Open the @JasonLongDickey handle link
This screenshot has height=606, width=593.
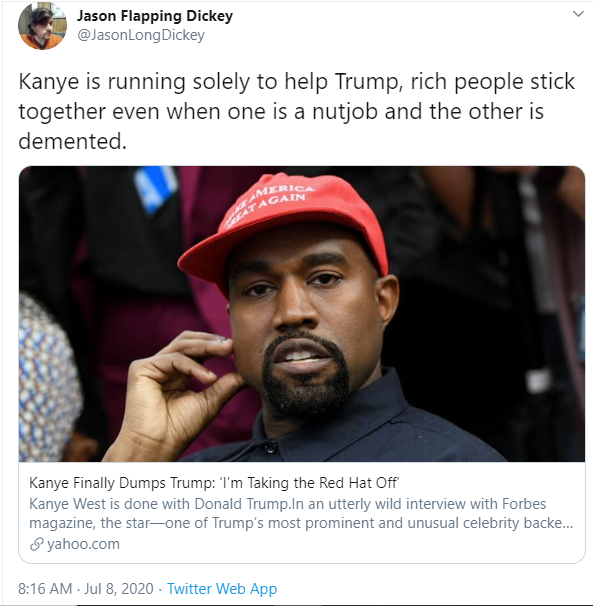(141, 35)
